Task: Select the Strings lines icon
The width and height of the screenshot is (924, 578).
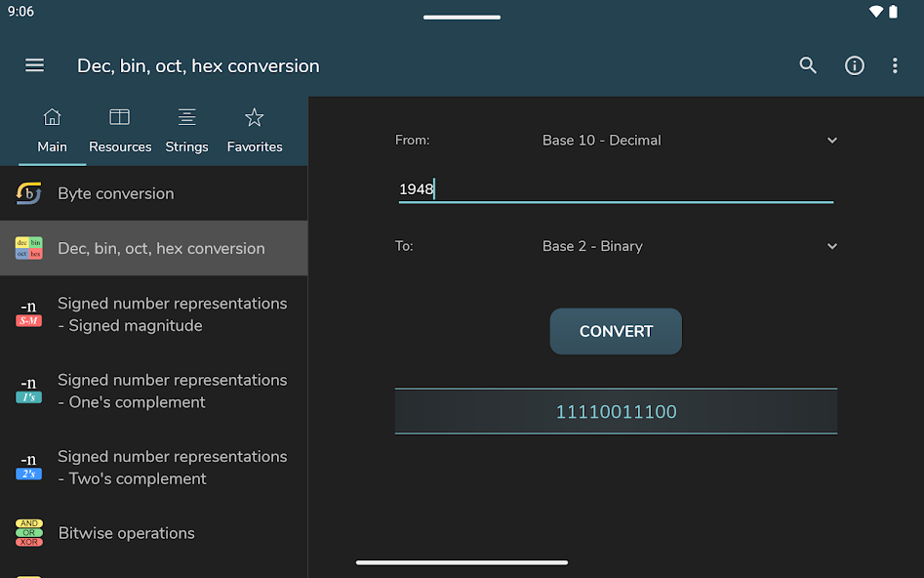Action: (186, 117)
